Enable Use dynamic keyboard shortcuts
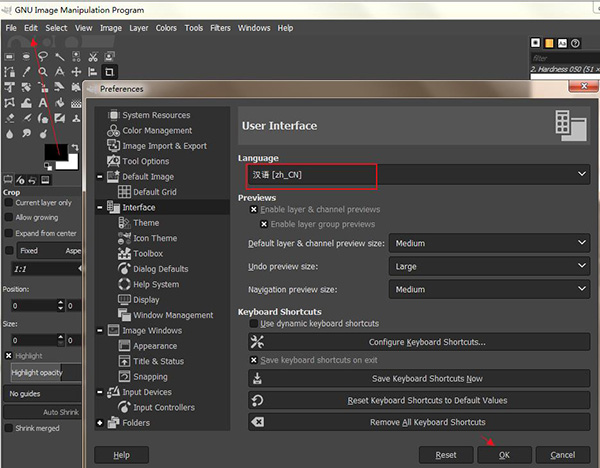600x468 pixels. tap(253, 324)
